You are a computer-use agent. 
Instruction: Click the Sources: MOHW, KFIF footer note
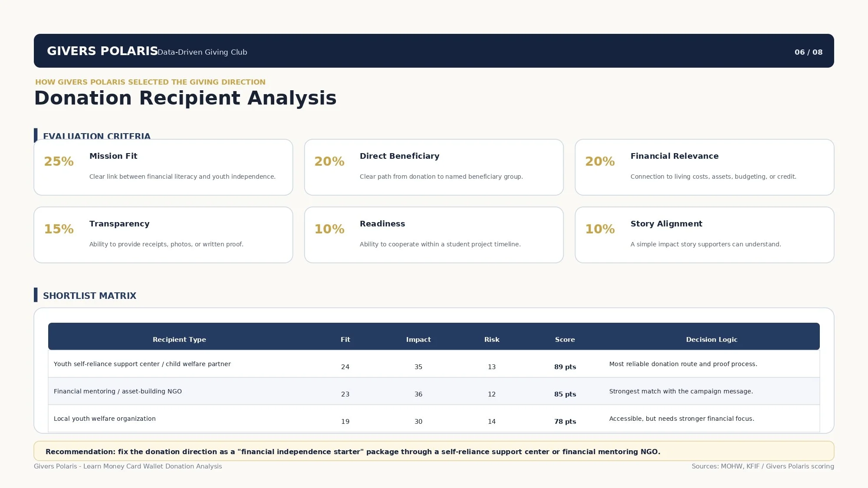[x=763, y=466]
